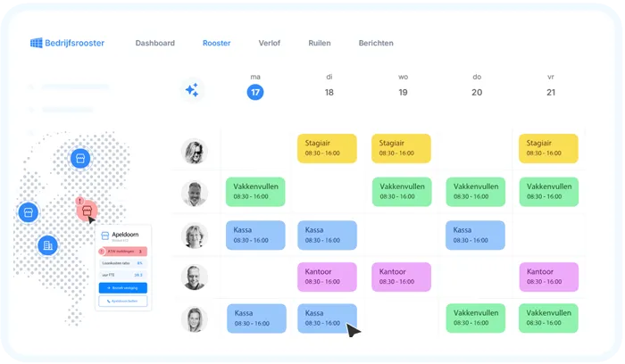This screenshot has width=625, height=364.
Task: Select the highlighted day 17 on Monday
Action: (x=255, y=92)
